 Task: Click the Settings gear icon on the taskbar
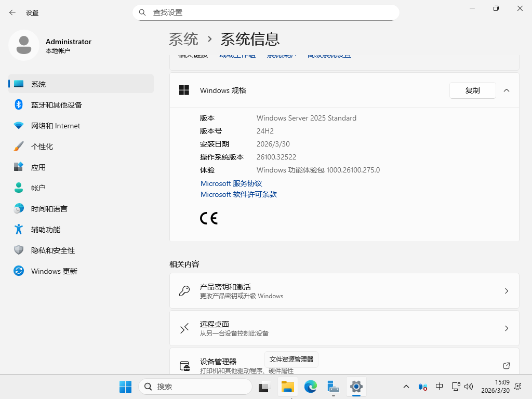[356, 387]
